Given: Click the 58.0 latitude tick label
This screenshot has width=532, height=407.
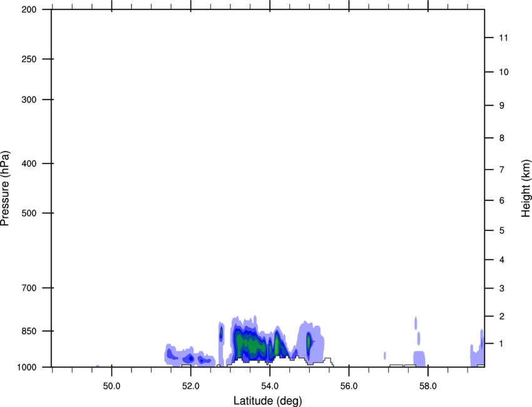Looking at the screenshot, I should pos(428,386).
